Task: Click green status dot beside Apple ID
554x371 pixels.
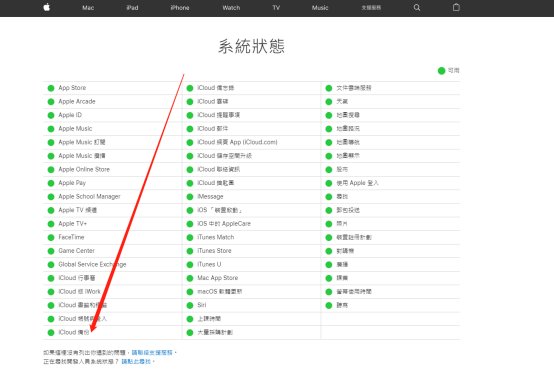Action: tap(51, 115)
